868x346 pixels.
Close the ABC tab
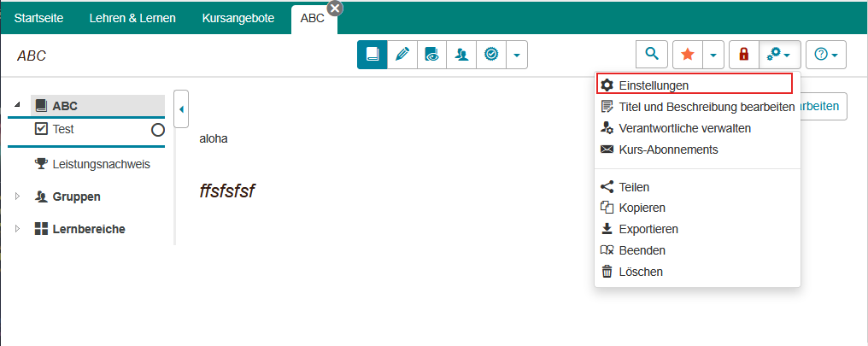pos(335,8)
